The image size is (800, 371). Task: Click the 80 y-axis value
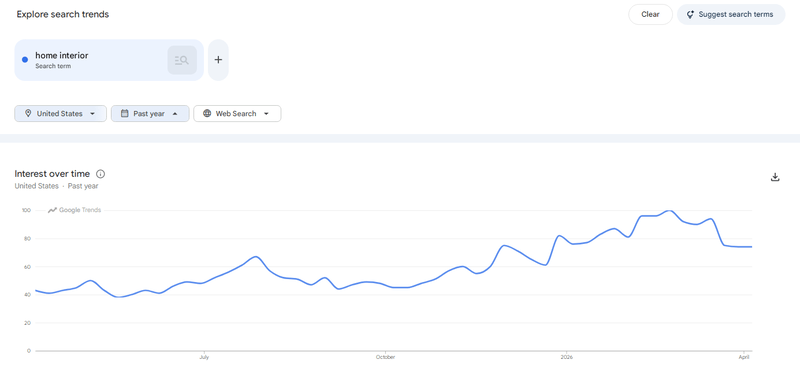point(28,238)
